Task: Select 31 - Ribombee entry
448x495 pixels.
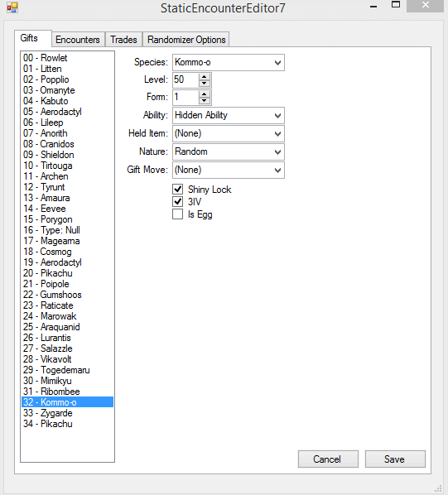Action: [x=67, y=392]
